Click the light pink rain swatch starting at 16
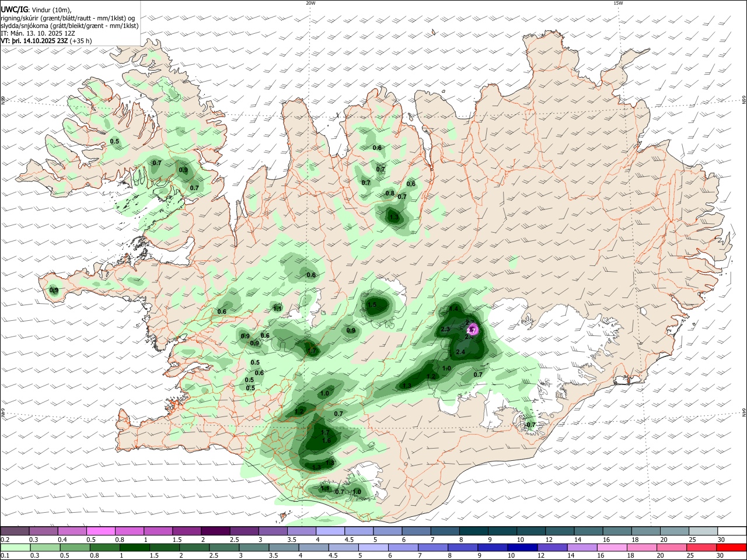The height and width of the screenshot is (560, 747). tap(612, 548)
